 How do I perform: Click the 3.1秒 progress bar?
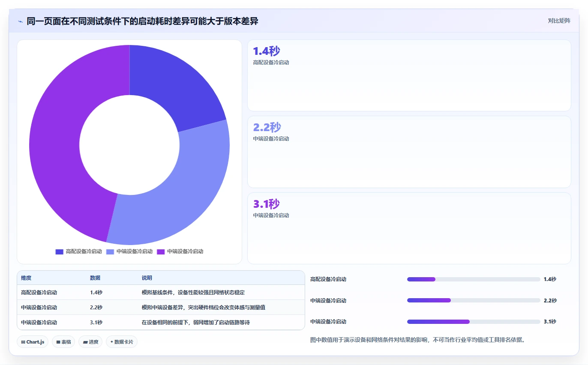point(474,322)
